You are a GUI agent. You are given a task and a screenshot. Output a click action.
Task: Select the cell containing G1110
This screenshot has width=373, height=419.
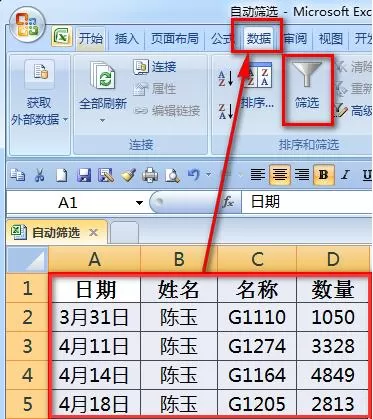point(257,317)
